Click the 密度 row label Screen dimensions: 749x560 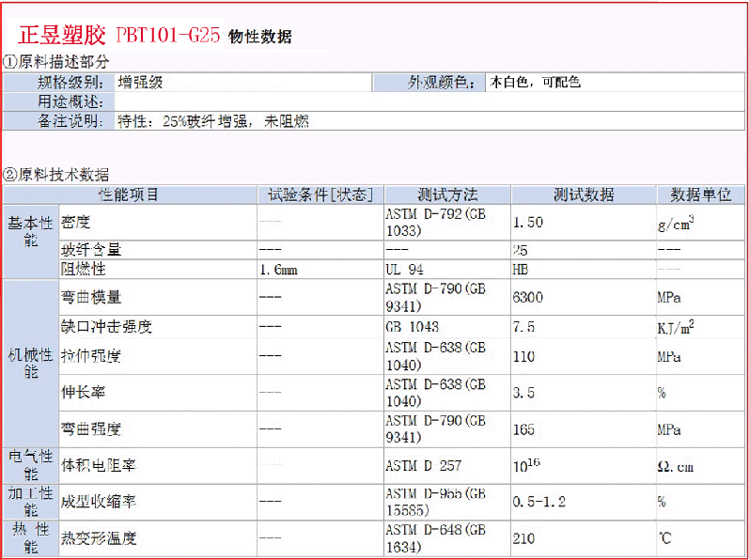76,224
